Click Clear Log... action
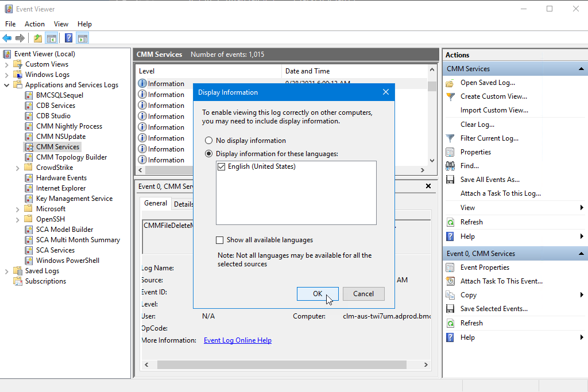The image size is (588, 392). [x=477, y=125]
